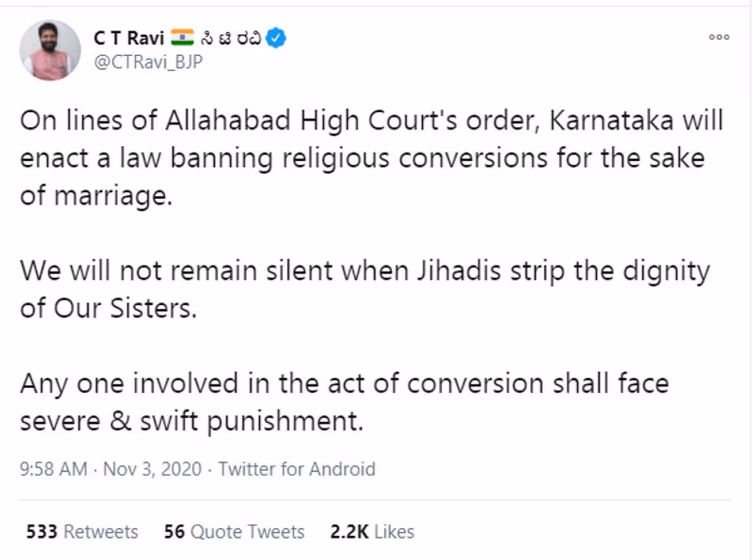Click the blue verified badge
The width and height of the screenshot is (753, 560).
point(277,38)
